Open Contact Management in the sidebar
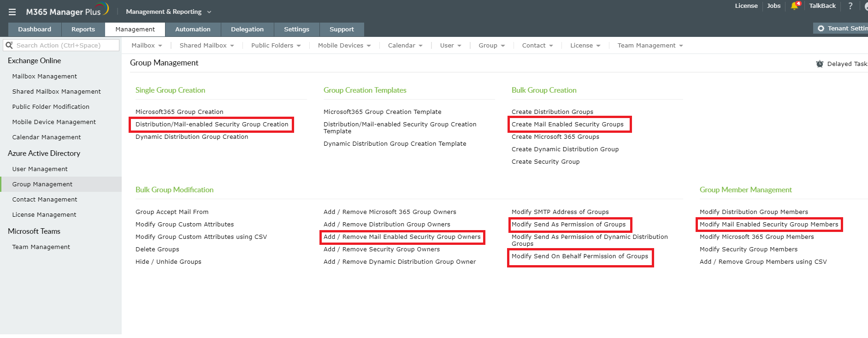Image resolution: width=868 pixels, height=338 pixels. tap(45, 199)
